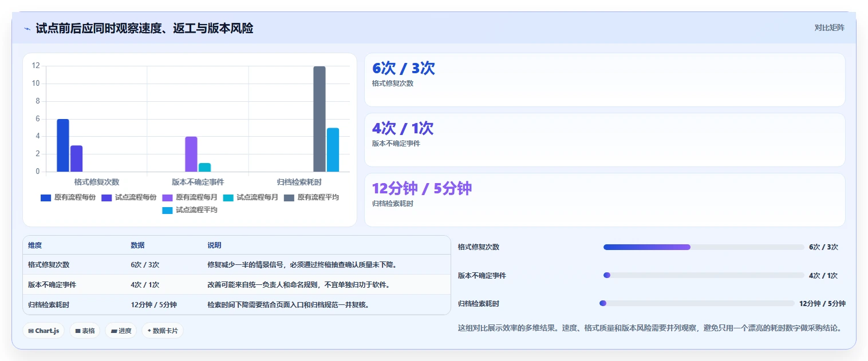Click the 6次 / 3次 value beside progress bar
Image resolution: width=868 pixels, height=361 pixels.
coord(823,247)
